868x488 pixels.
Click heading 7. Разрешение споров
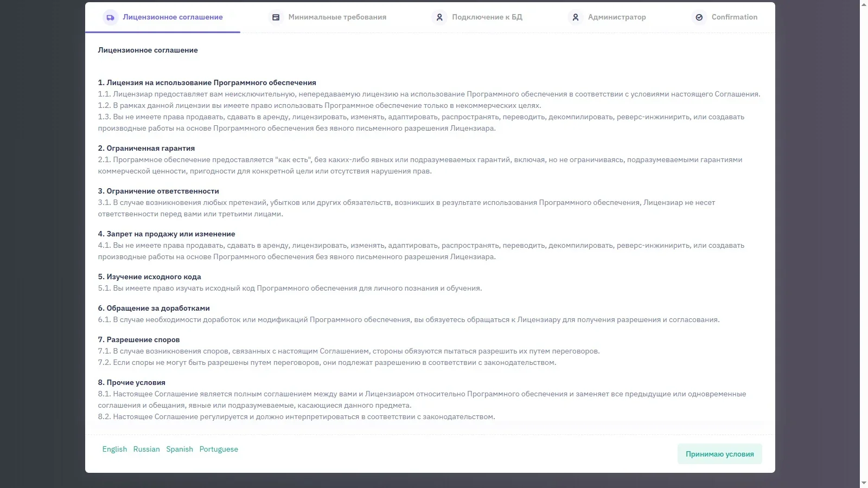tap(139, 339)
